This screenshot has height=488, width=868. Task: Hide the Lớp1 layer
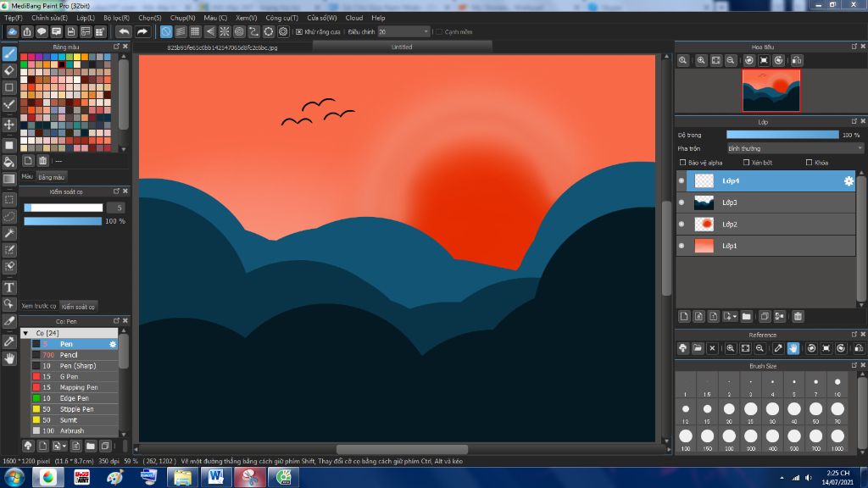pos(682,246)
